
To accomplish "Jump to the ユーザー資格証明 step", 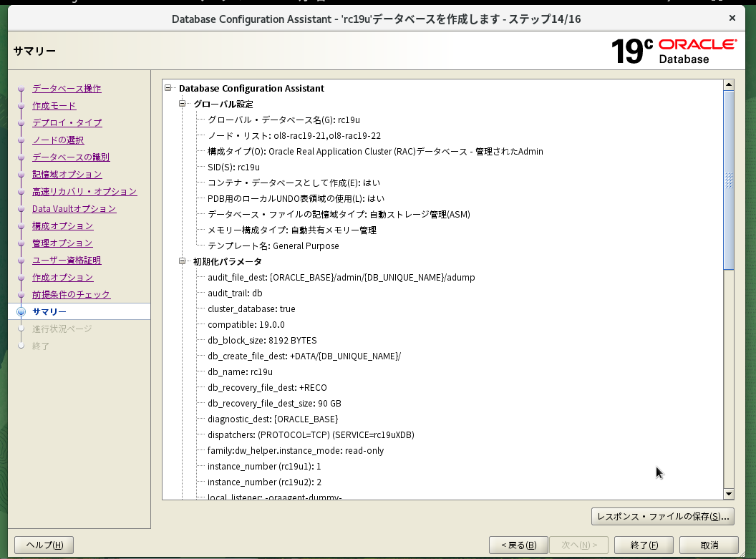I will (67, 261).
